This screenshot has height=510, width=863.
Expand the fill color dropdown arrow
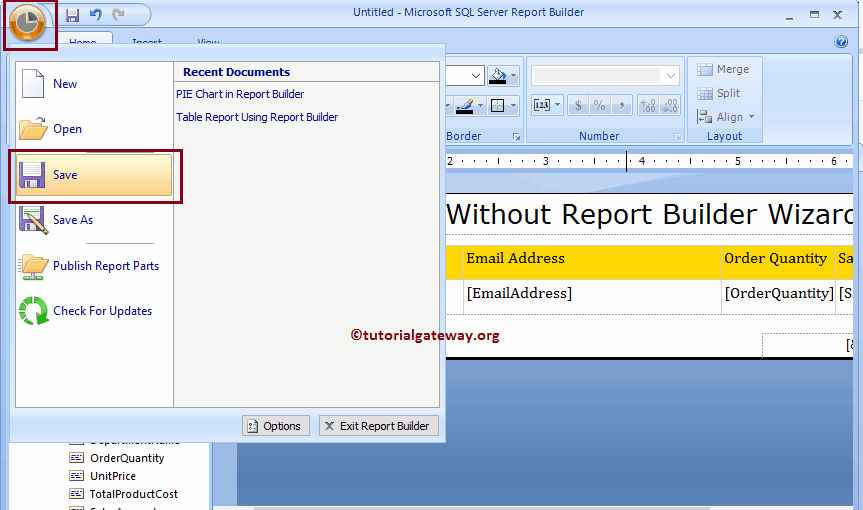pos(514,76)
